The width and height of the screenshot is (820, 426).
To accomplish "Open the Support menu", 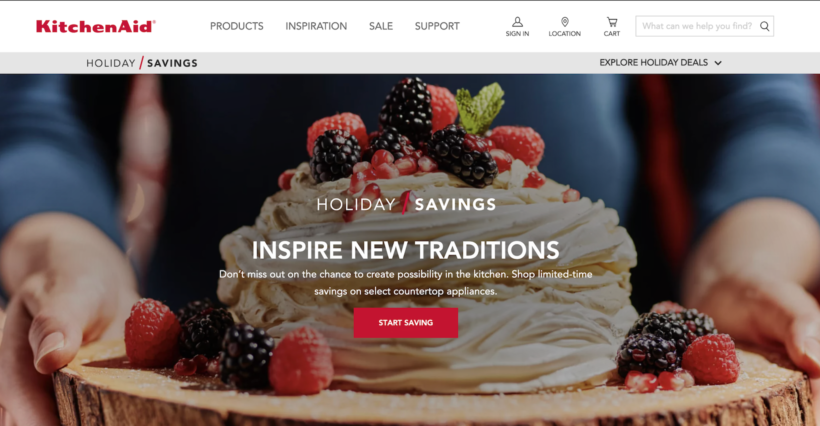I will (437, 26).
